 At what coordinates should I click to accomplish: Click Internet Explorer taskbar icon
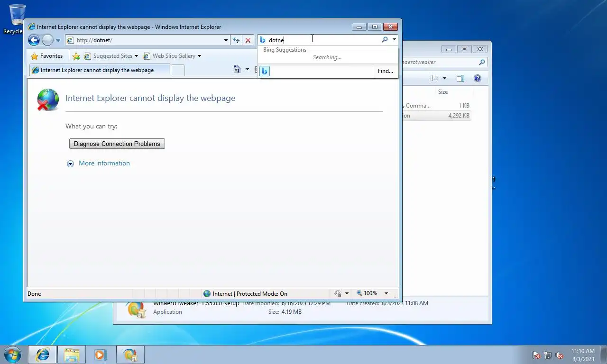point(42,355)
